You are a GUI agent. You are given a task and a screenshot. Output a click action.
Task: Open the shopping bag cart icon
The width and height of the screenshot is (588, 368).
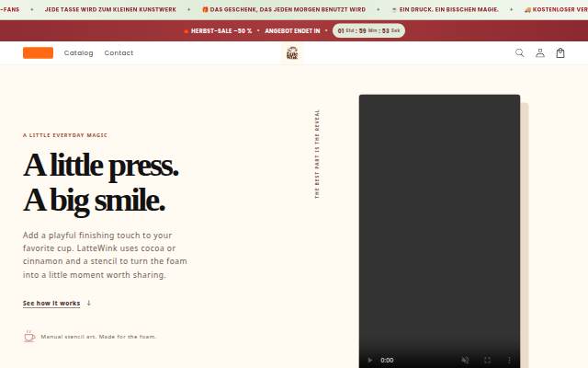click(560, 53)
